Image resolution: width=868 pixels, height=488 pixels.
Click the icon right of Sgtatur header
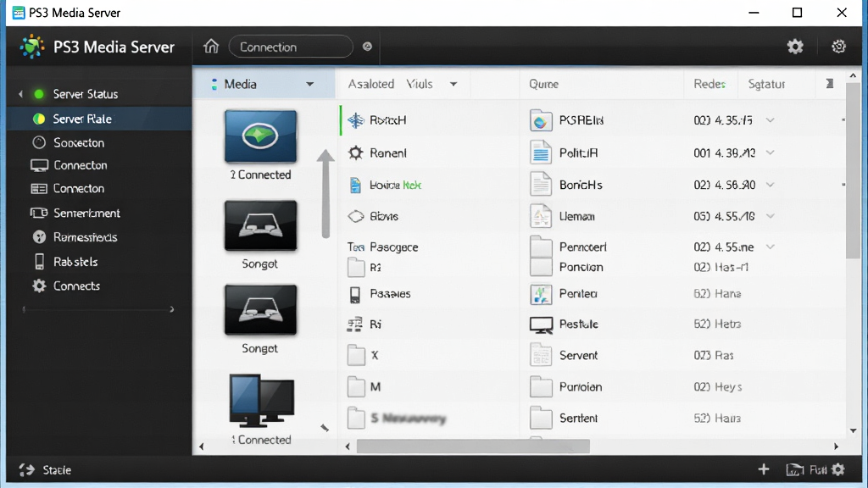coord(829,84)
